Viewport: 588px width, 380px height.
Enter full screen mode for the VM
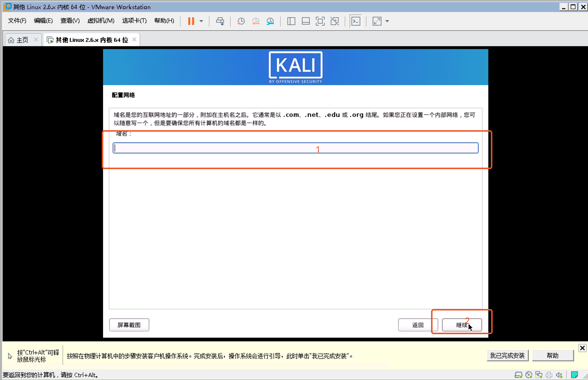pyautogui.click(x=320, y=21)
